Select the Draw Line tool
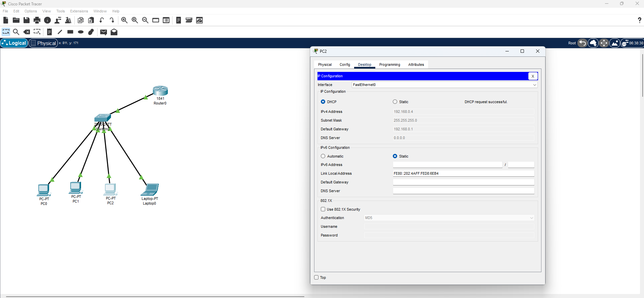The width and height of the screenshot is (644, 298). click(x=60, y=32)
